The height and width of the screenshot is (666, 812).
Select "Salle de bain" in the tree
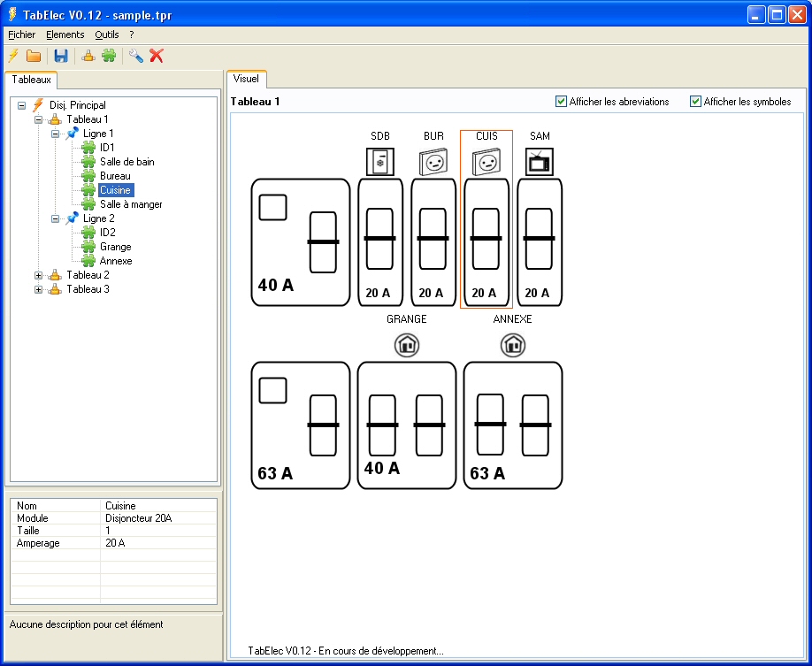coord(126,162)
